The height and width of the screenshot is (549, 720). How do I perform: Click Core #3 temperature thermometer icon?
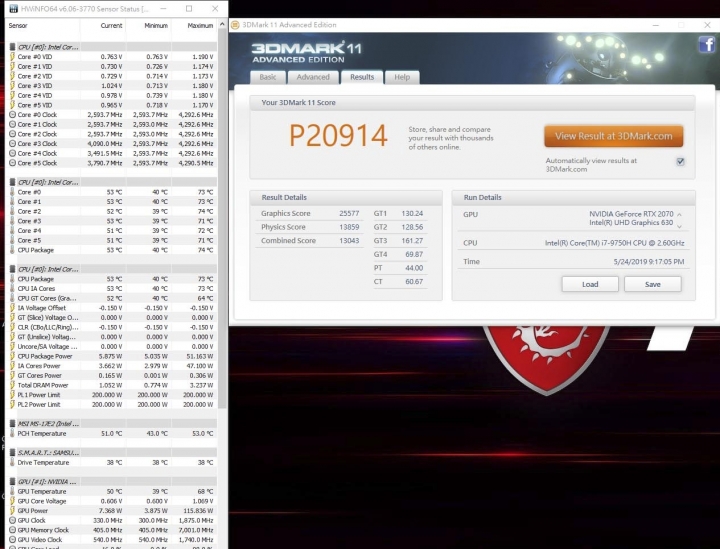click(12, 221)
